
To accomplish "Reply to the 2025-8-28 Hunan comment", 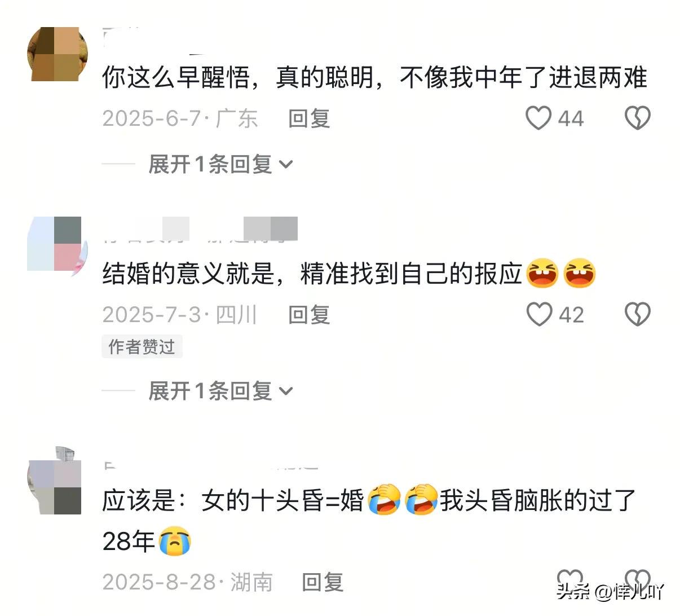I will 323,582.
